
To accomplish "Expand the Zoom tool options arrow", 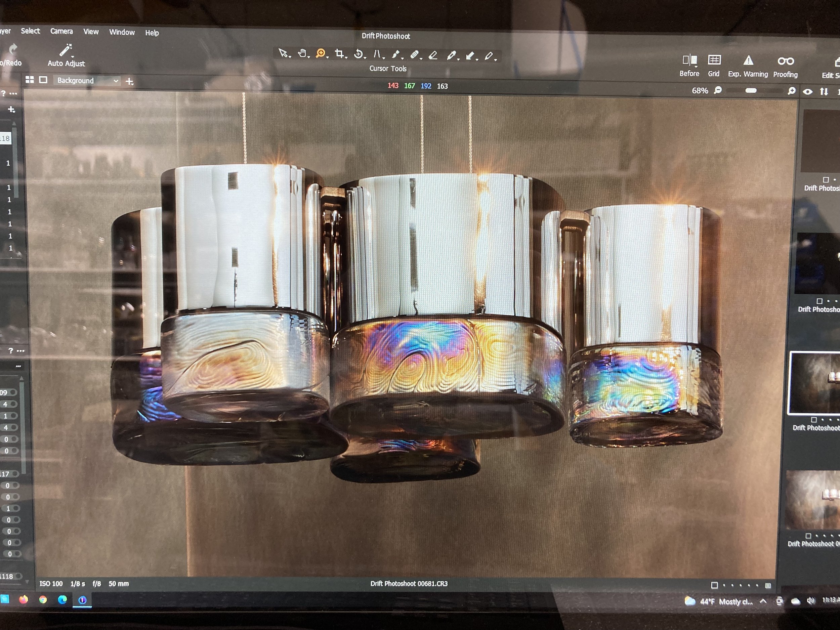I will pyautogui.click(x=327, y=57).
